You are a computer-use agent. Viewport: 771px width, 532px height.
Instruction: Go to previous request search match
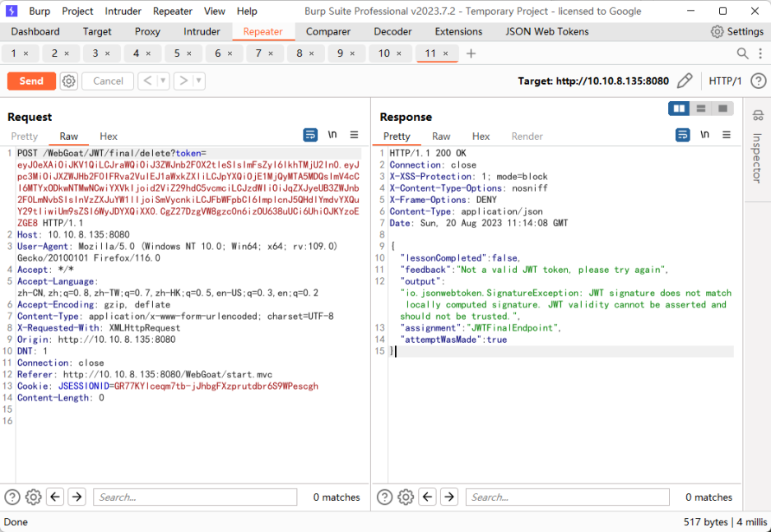[55, 497]
